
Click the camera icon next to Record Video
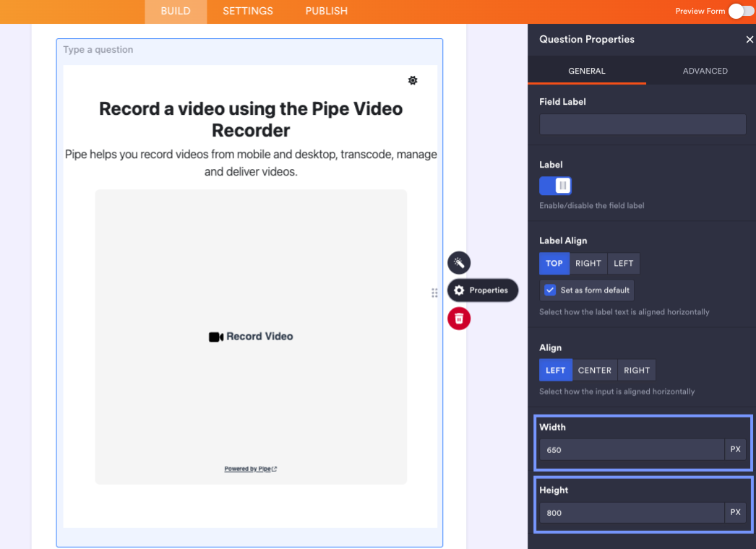215,337
